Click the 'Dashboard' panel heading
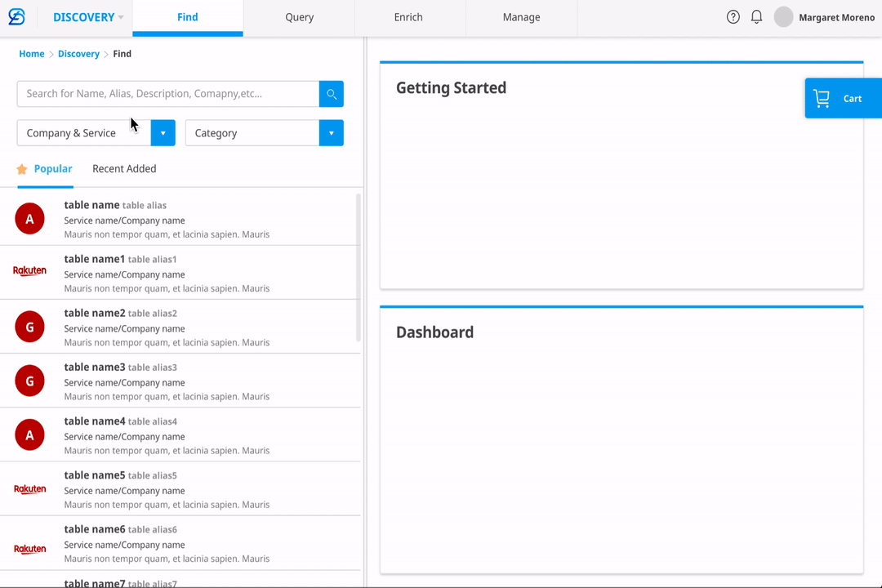882x588 pixels. 434,332
